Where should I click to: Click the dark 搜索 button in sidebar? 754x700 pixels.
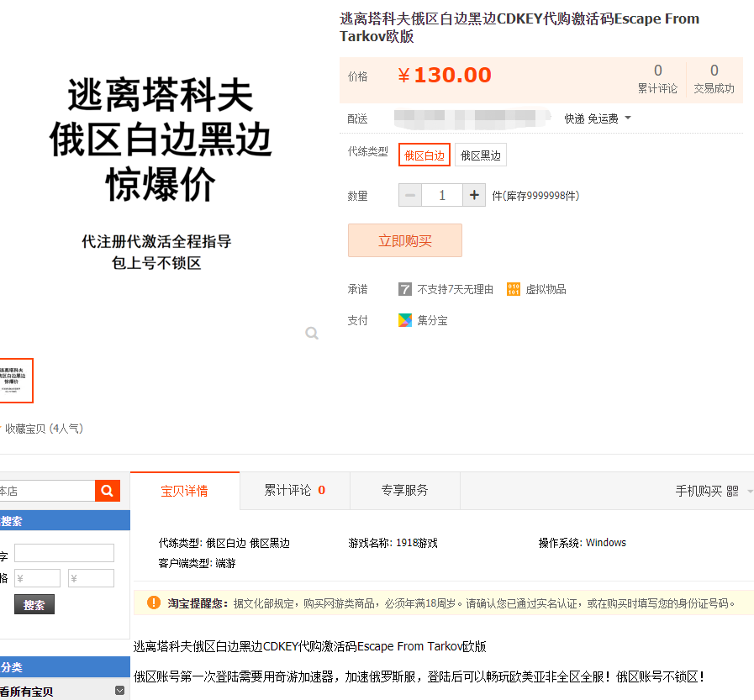pyautogui.click(x=34, y=604)
